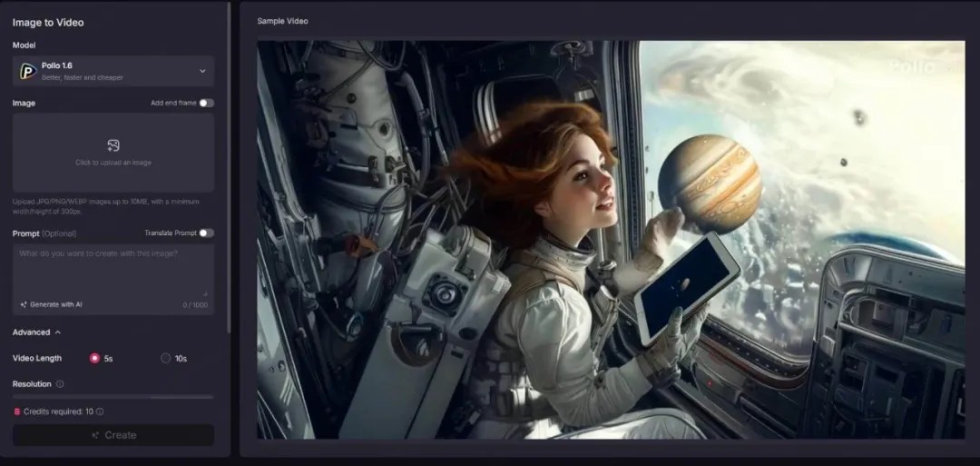Click the Generate with AI link
980x466 pixels.
(56, 304)
